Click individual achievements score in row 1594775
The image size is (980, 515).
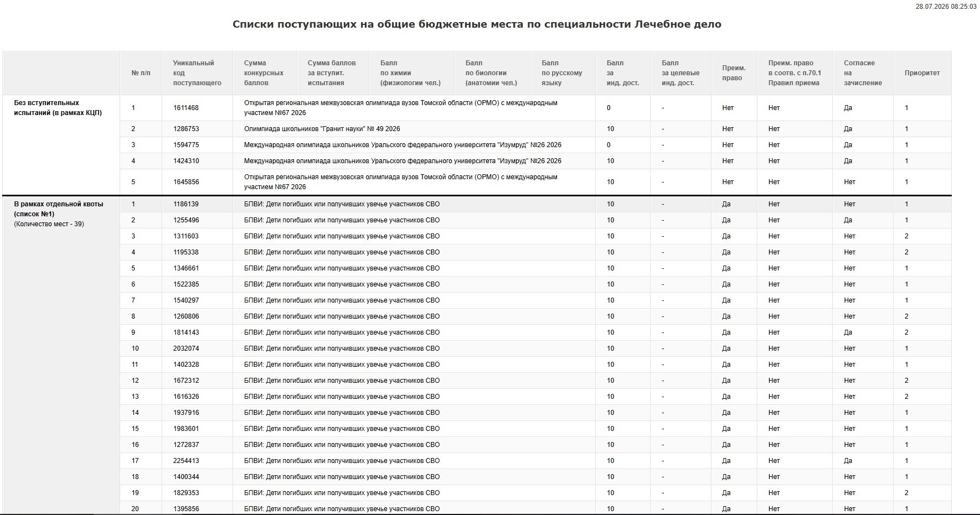click(x=608, y=145)
